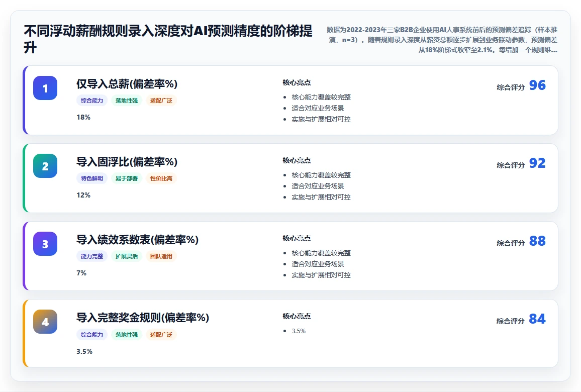Click 综合评分 label beside 88
Screen dimensions: 581x392
511,243
